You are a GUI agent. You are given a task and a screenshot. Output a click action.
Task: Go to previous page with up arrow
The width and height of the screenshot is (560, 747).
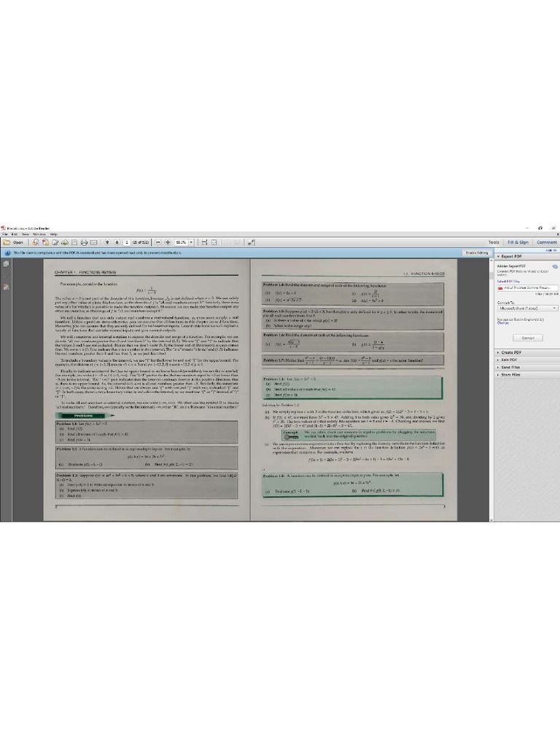pyautogui.click(x=108, y=242)
